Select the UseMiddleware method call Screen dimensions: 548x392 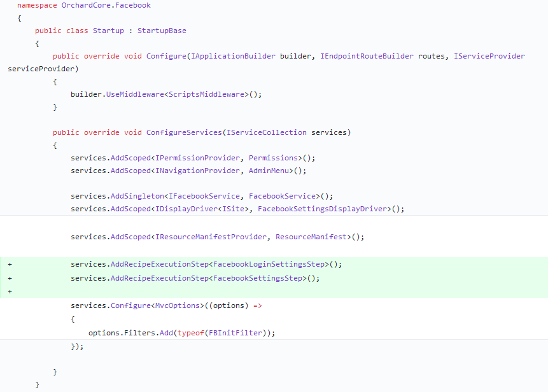(x=135, y=94)
